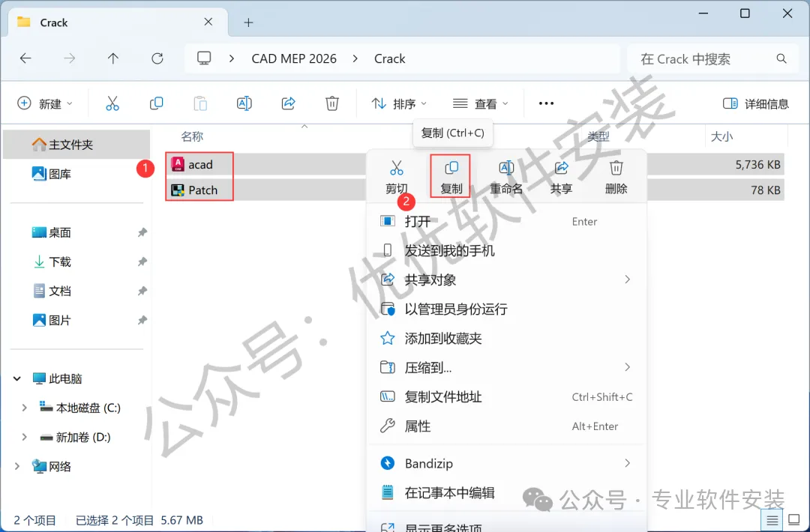The width and height of the screenshot is (810, 532).
Task: Choose 共享 (Share) in the context menu
Action: [561, 177]
